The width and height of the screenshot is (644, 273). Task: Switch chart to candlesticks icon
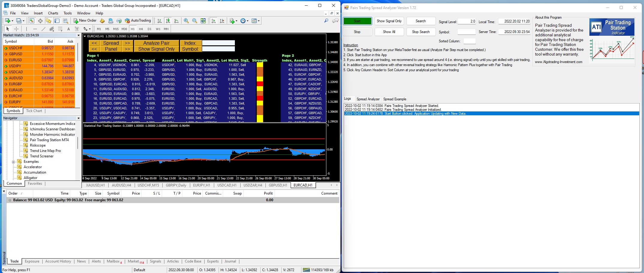168,21
